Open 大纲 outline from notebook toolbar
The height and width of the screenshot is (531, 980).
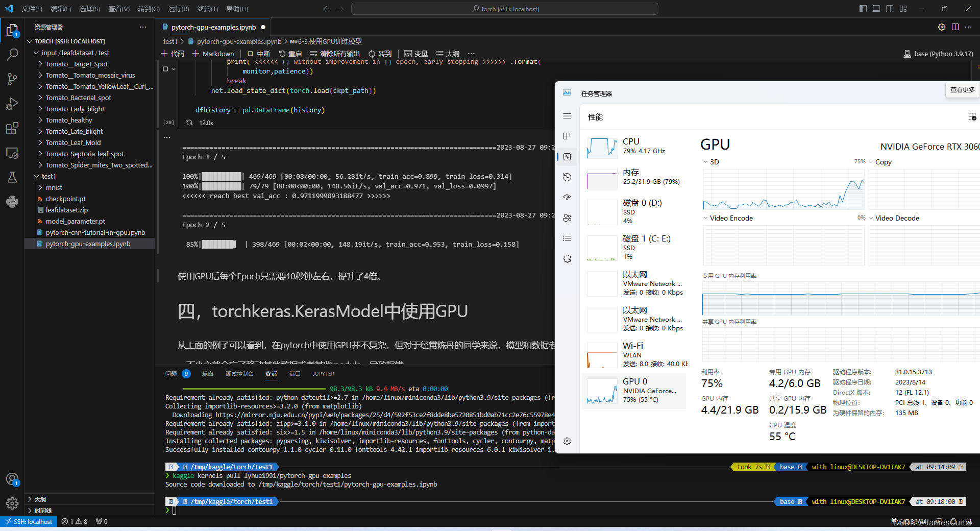tap(448, 54)
